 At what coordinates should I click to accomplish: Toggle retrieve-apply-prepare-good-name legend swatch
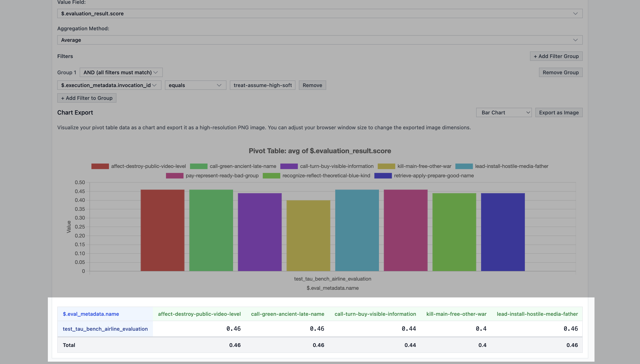tap(383, 176)
